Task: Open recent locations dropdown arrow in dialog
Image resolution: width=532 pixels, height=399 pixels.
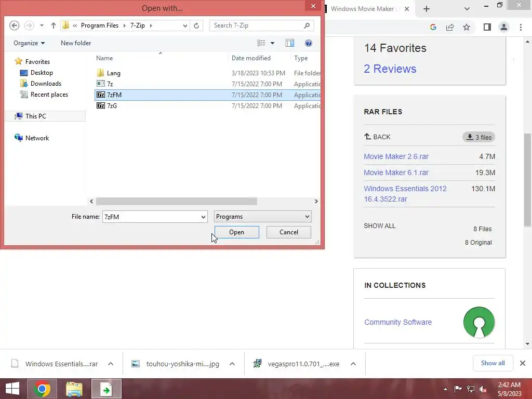Action: tap(42, 25)
